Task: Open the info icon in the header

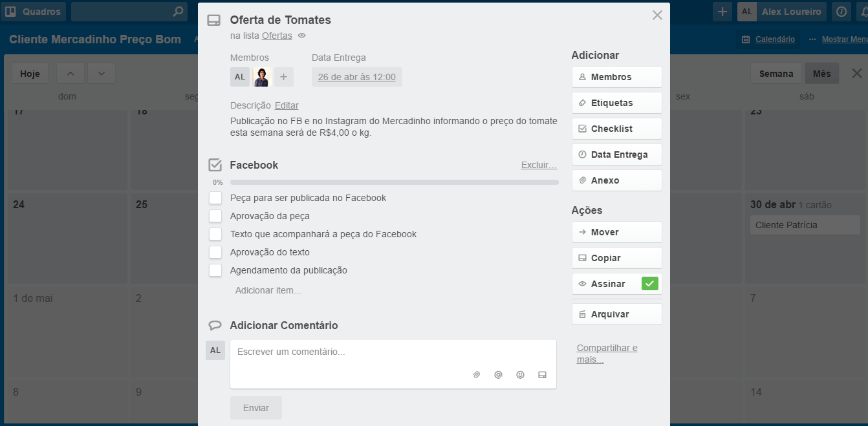Action: (841, 12)
